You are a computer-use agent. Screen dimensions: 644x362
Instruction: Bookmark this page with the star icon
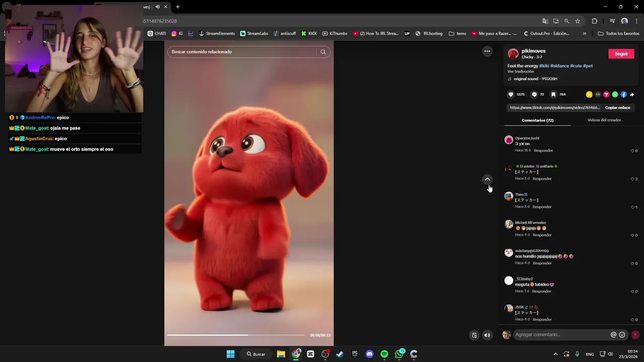tap(578, 21)
